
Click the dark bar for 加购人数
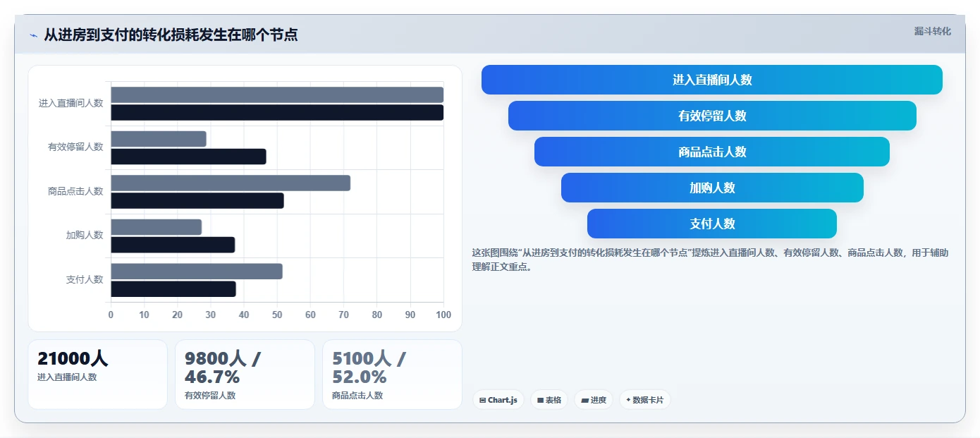173,245
